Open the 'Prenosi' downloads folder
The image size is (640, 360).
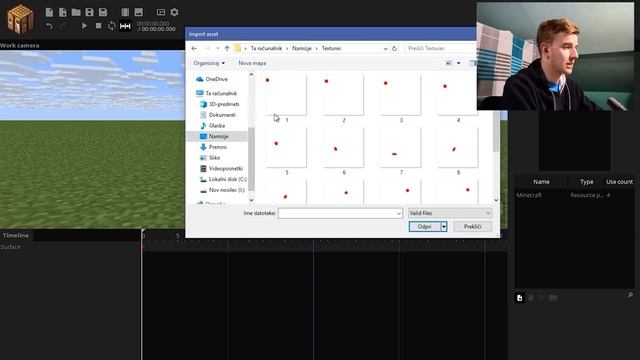click(213, 147)
